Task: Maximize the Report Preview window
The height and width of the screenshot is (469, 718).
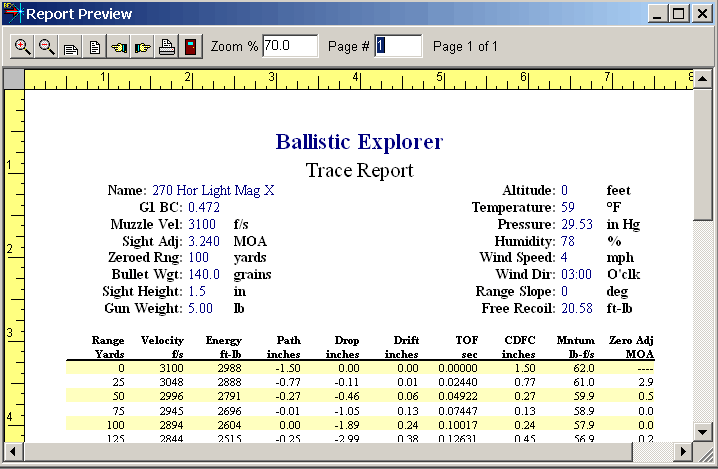Action: point(679,14)
